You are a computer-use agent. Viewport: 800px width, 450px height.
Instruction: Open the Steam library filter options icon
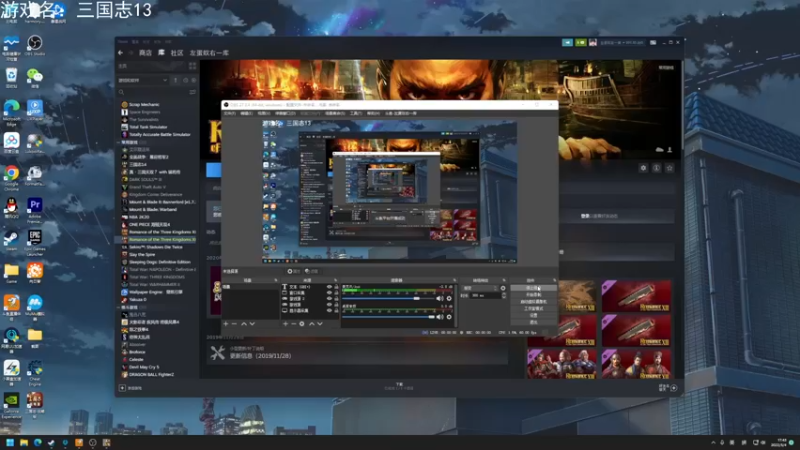point(192,92)
